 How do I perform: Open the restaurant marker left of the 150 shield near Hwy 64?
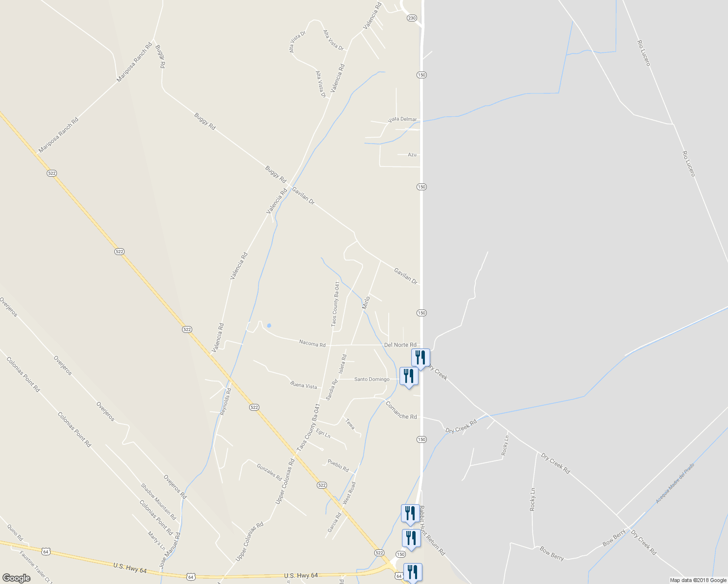point(412,539)
